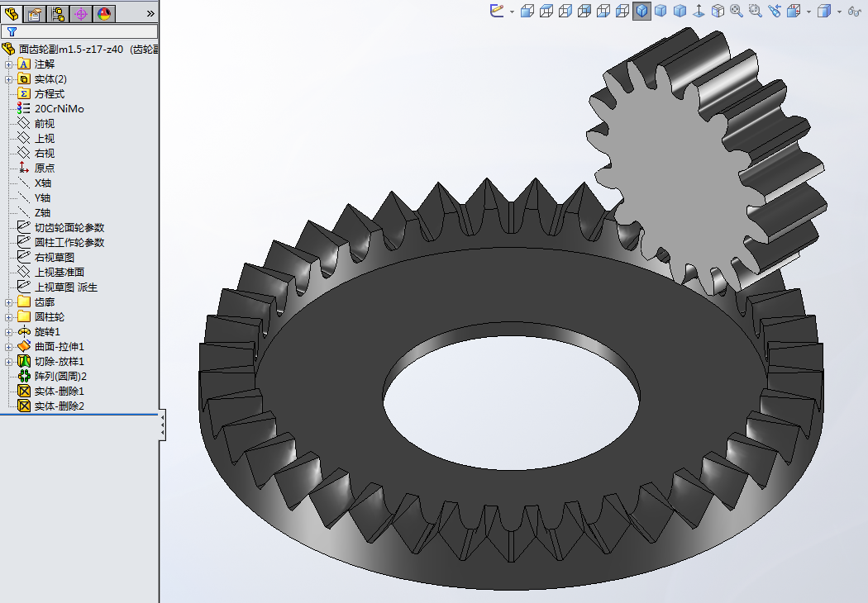Switch to the FeatureManager design tree tab
The height and width of the screenshot is (603, 868).
point(12,13)
